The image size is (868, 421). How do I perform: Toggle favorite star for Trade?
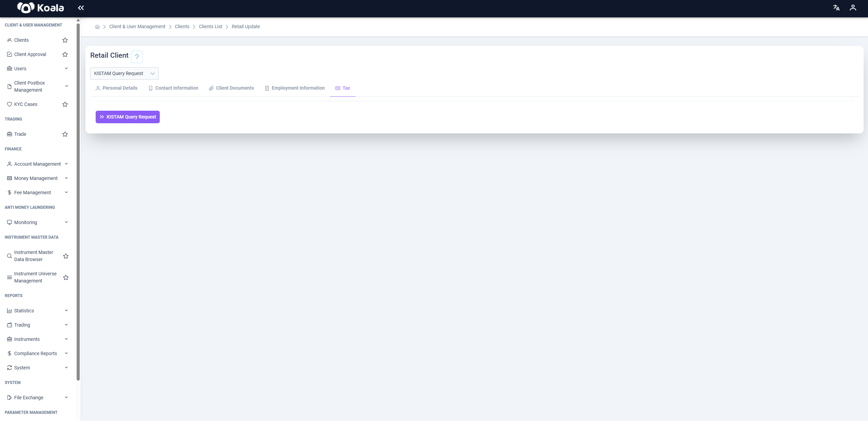65,134
